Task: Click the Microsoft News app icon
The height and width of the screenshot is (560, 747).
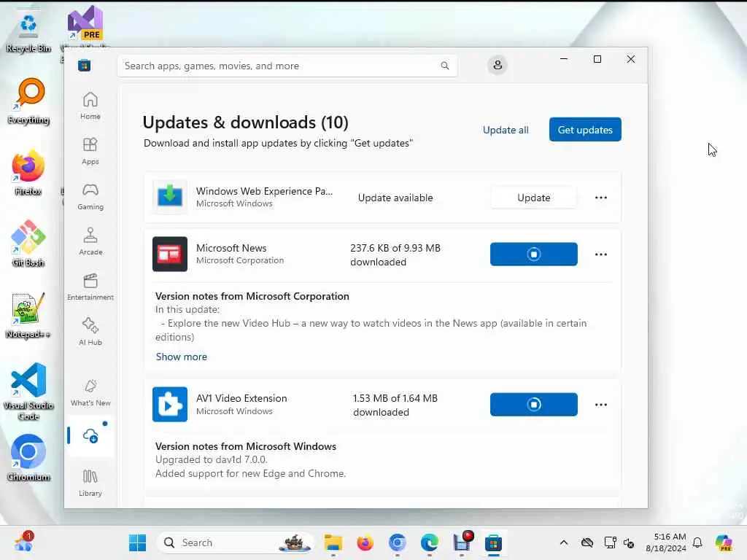Action: [x=169, y=254]
